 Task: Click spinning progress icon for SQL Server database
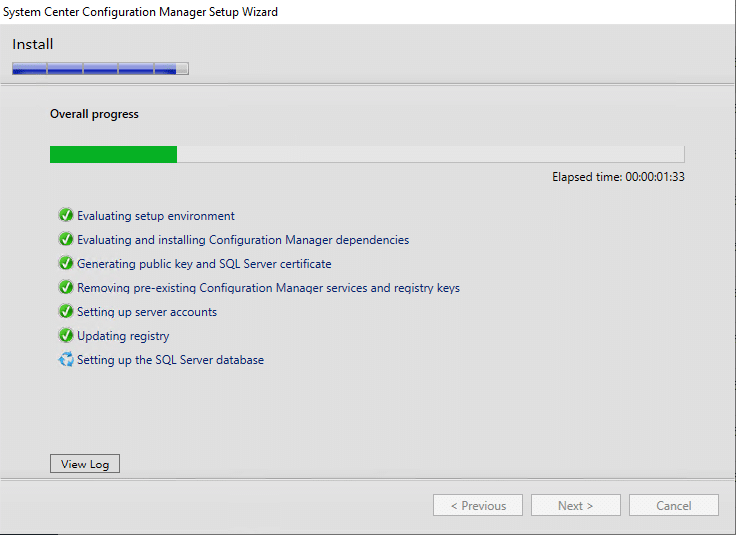66,359
